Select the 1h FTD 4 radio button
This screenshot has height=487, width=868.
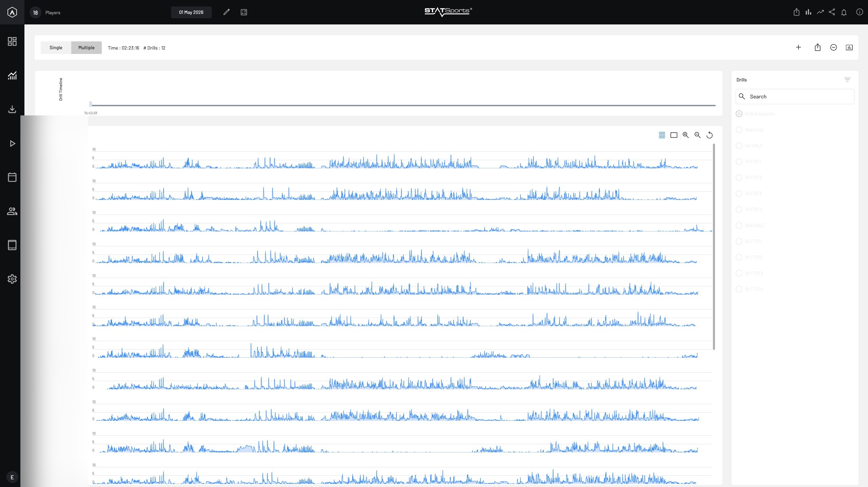point(739,209)
